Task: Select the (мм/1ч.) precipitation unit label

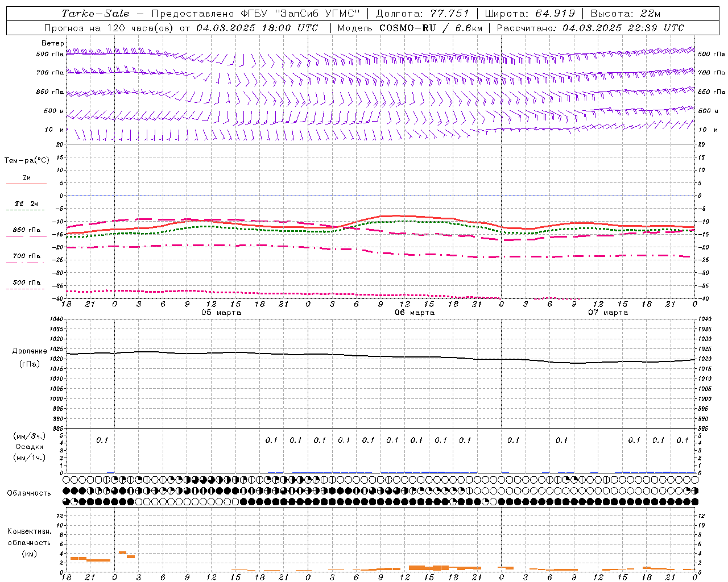Action: coord(30,458)
